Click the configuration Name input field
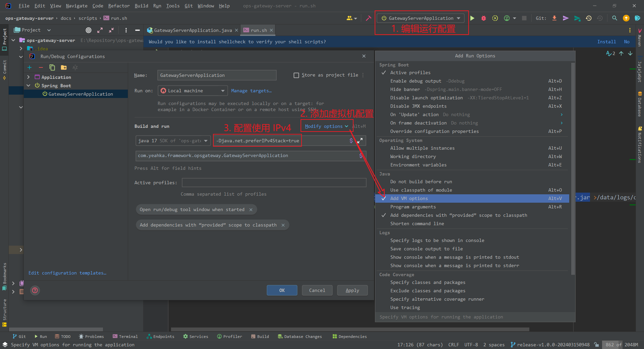The width and height of the screenshot is (644, 349). tap(217, 75)
